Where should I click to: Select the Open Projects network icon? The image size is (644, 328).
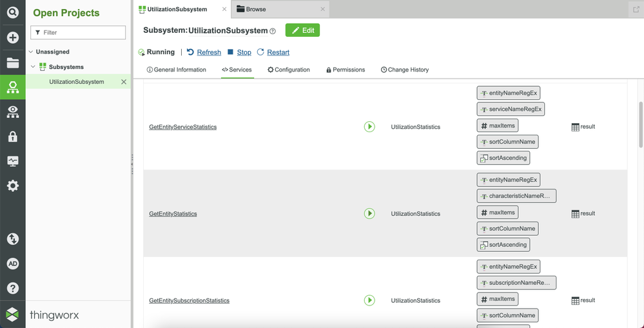click(13, 88)
